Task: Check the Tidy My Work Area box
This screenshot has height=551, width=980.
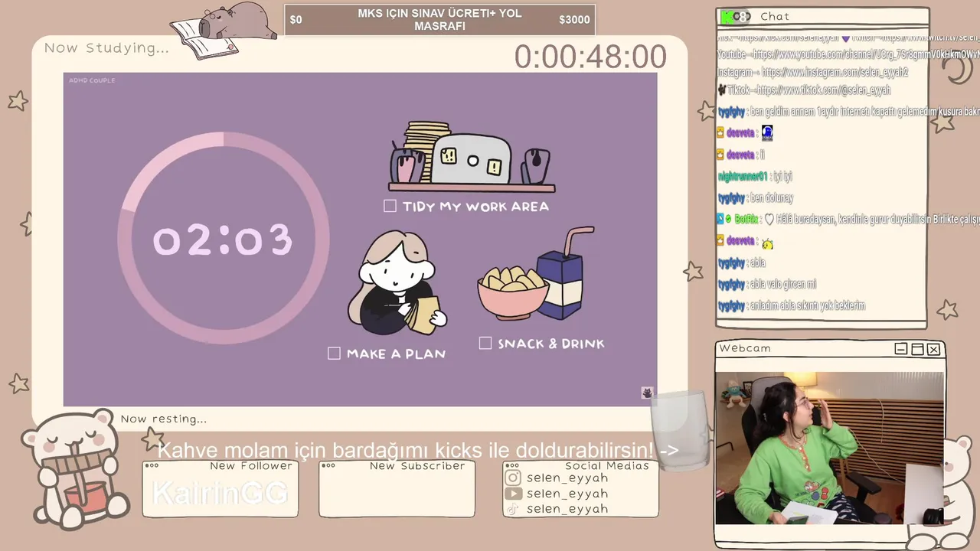Action: (390, 206)
